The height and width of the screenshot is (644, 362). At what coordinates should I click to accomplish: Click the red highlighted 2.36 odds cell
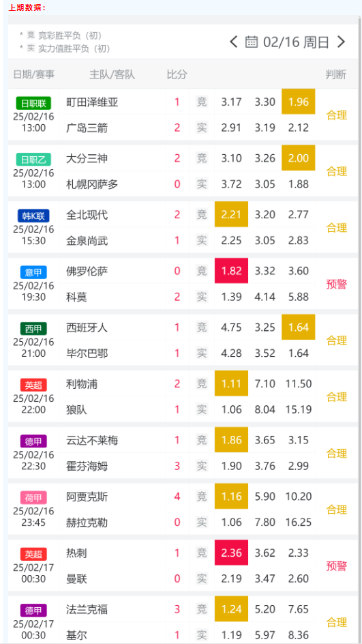(232, 553)
